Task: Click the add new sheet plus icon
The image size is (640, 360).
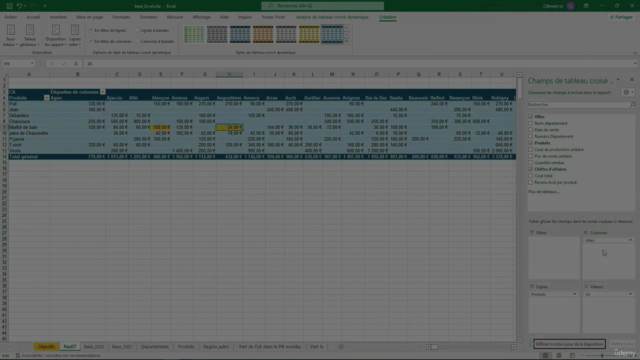Action: [341, 347]
